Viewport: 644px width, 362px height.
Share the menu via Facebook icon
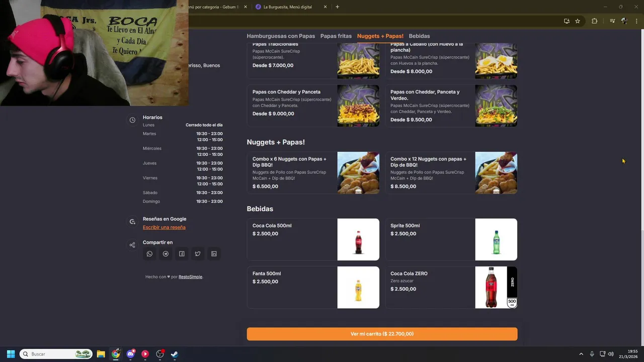pos(182,254)
